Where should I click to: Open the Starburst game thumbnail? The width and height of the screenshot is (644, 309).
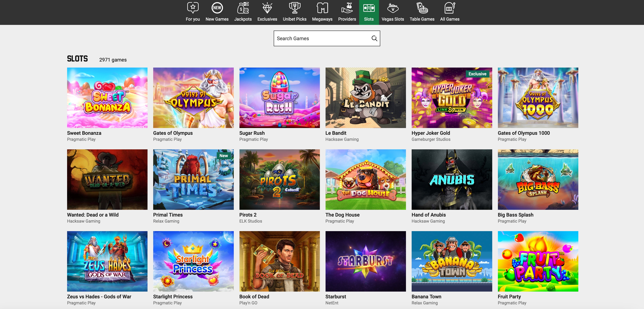pyautogui.click(x=365, y=261)
